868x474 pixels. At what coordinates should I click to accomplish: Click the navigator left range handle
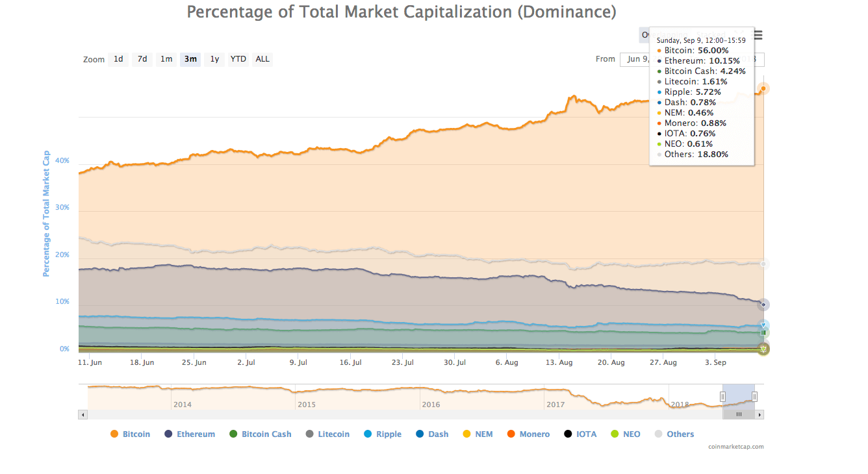tap(722, 397)
